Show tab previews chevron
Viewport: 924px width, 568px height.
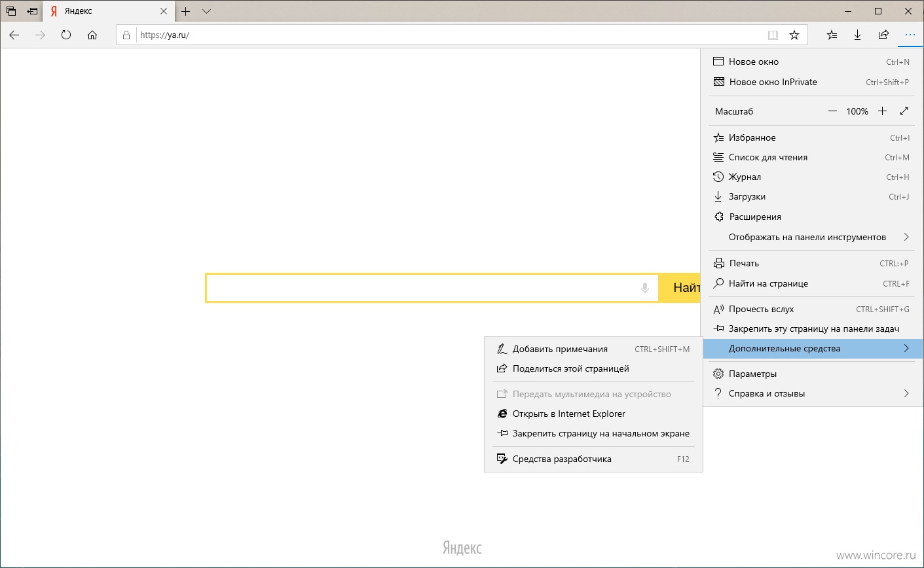[206, 11]
